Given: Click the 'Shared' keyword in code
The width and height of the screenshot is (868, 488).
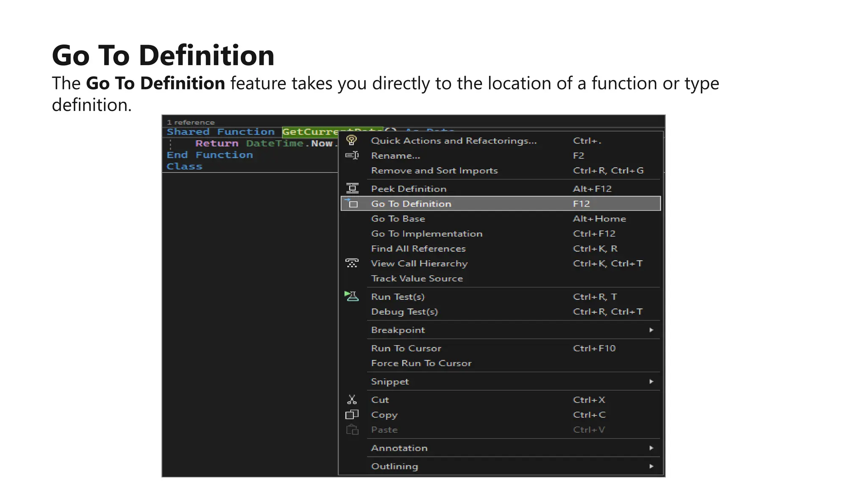Looking at the screenshot, I should tap(188, 132).
